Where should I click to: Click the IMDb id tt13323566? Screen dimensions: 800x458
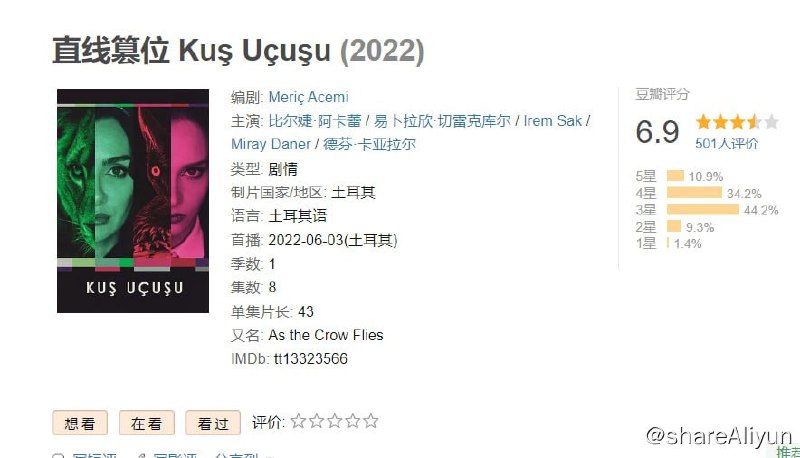(311, 359)
